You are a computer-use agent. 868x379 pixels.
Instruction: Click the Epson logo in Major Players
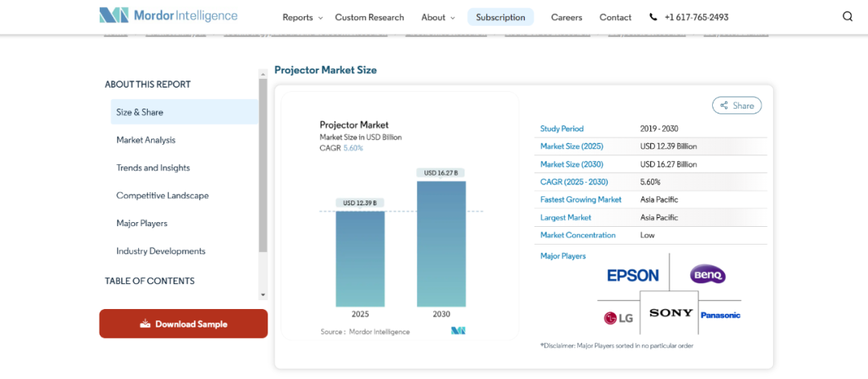pos(633,275)
